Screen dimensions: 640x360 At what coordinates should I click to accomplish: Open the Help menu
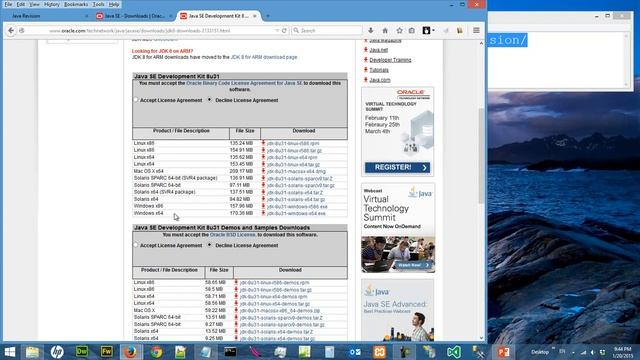pyautogui.click(x=114, y=4)
